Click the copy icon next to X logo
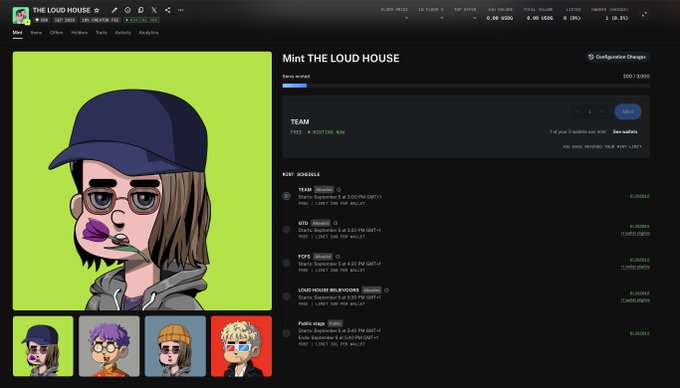Screen dimensions: 680x388 click(141, 10)
